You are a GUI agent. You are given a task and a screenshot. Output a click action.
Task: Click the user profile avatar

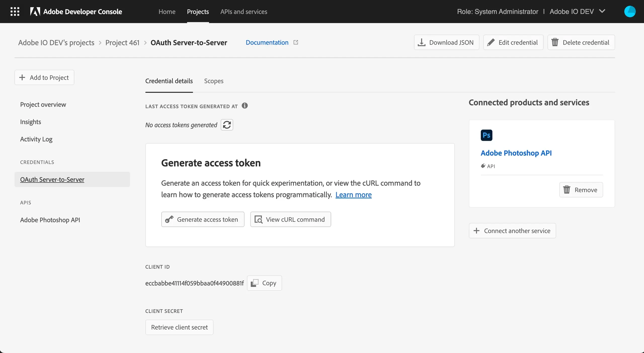(630, 12)
